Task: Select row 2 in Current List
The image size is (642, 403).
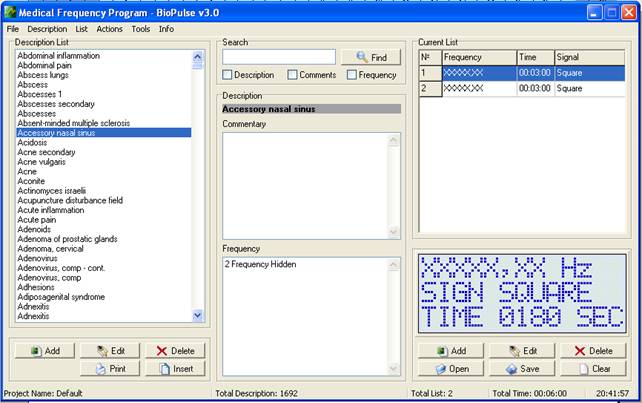Action: click(520, 88)
